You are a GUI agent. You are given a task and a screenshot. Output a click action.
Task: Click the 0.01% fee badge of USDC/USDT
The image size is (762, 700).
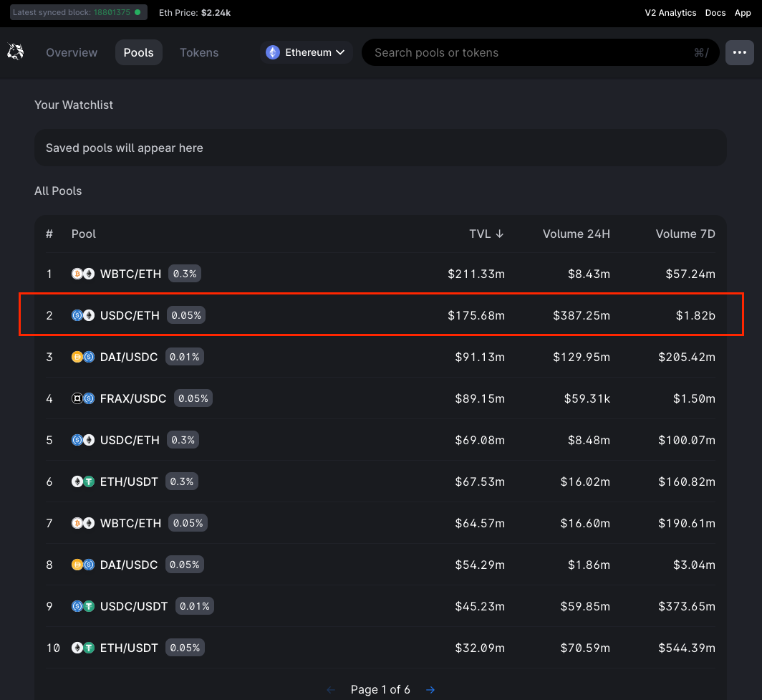194,606
